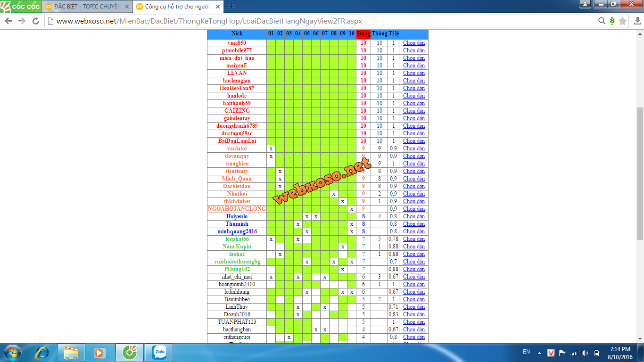The height and width of the screenshot is (362, 644).
Task: Go back to the previous page
Action: pyautogui.click(x=8, y=21)
